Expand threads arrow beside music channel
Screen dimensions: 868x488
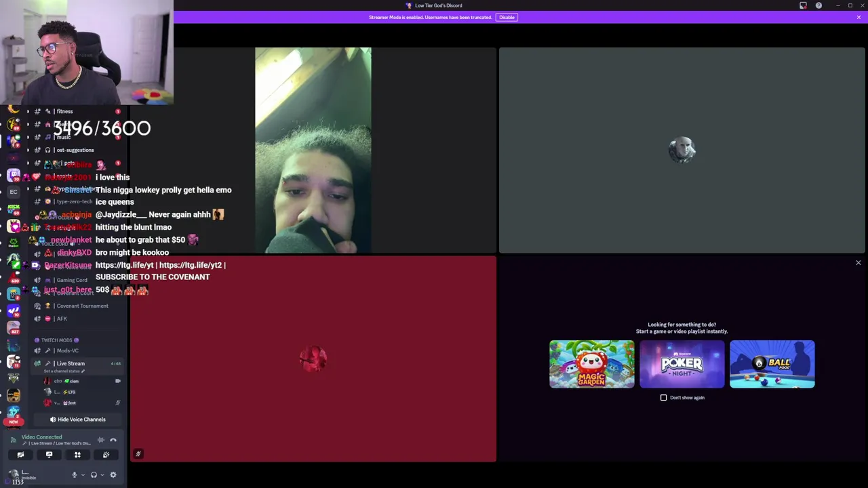(x=28, y=138)
